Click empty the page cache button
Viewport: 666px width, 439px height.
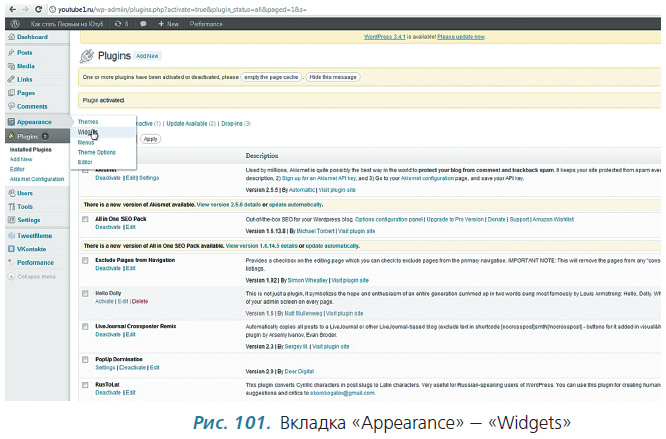[271, 77]
